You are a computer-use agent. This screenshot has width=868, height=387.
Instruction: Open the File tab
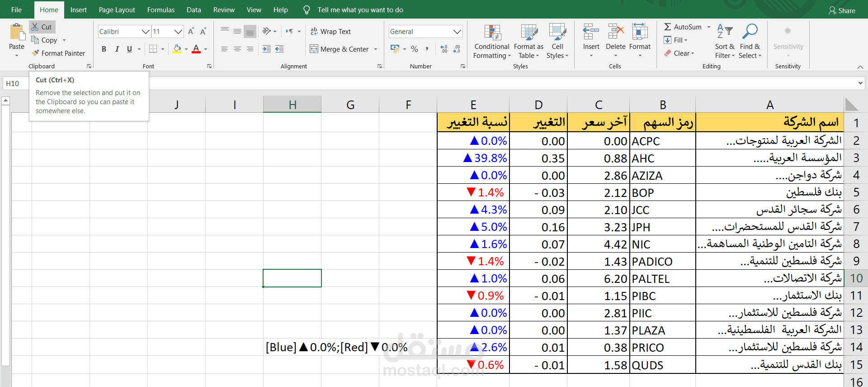16,10
